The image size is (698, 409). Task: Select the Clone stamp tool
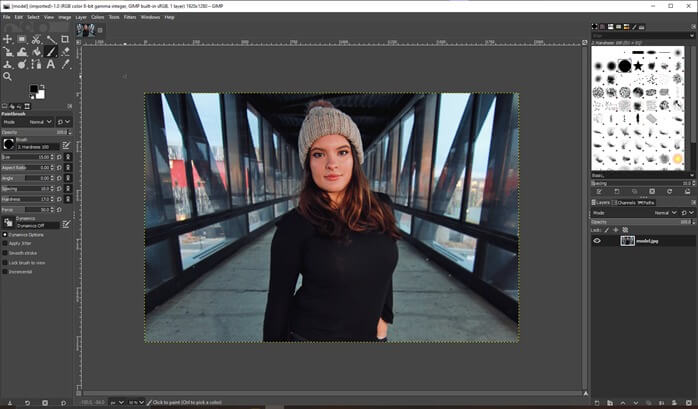point(8,65)
